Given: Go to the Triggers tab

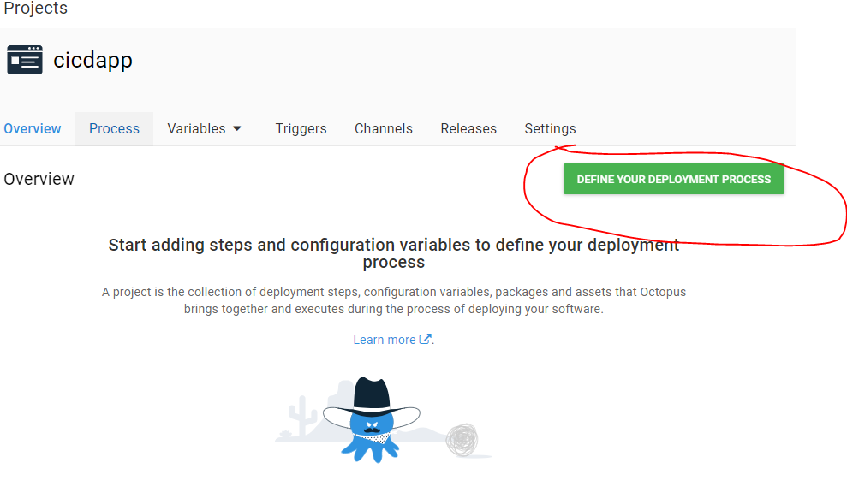Looking at the screenshot, I should pos(301,128).
